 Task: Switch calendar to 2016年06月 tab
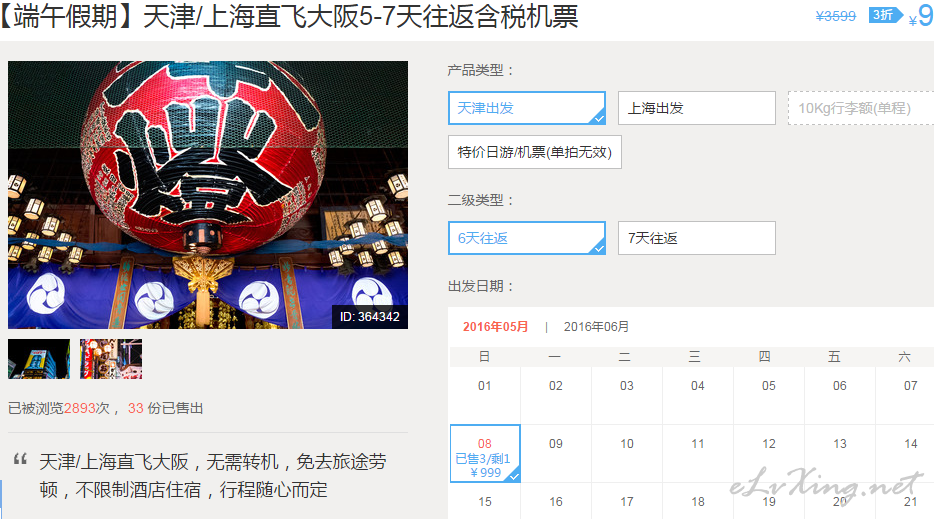596,327
